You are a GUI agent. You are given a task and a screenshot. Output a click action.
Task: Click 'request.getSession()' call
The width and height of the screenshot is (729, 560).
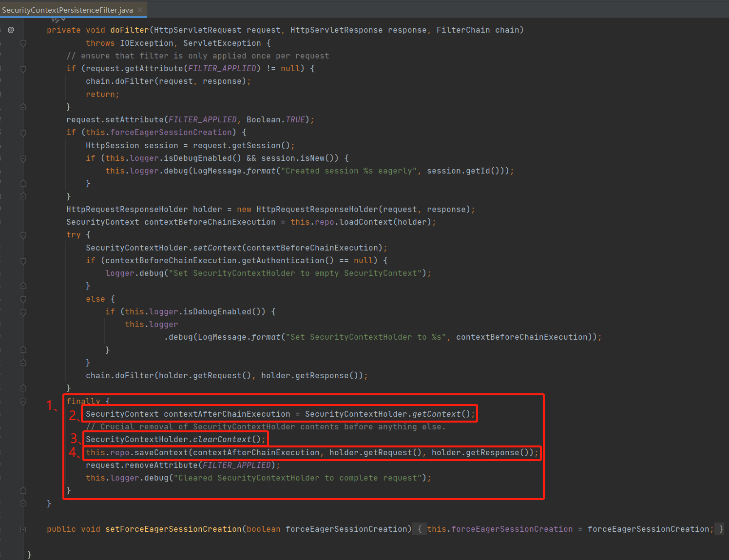[x=241, y=146]
